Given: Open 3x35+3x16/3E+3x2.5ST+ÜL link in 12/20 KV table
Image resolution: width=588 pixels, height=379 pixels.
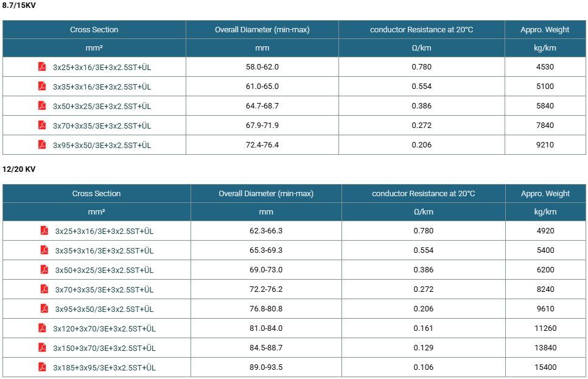Looking at the screenshot, I should pos(104,250).
